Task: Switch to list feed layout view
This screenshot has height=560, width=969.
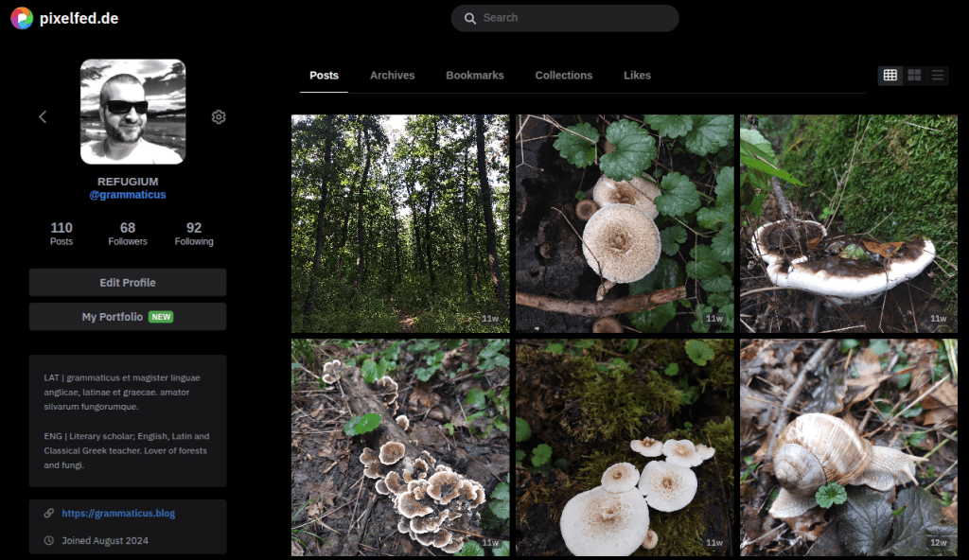Action: point(938,76)
